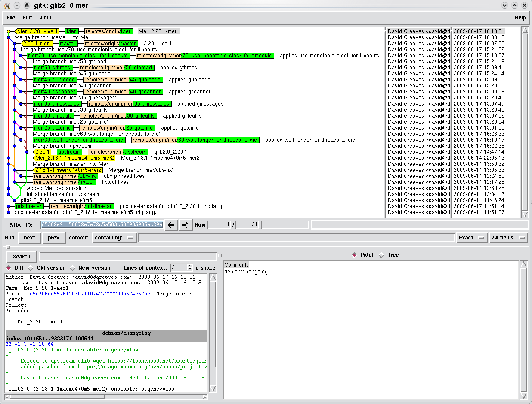Select the green pristine-tar branch label
Image resolution: width=532 pixels, height=404 pixels.
[x=29, y=206]
